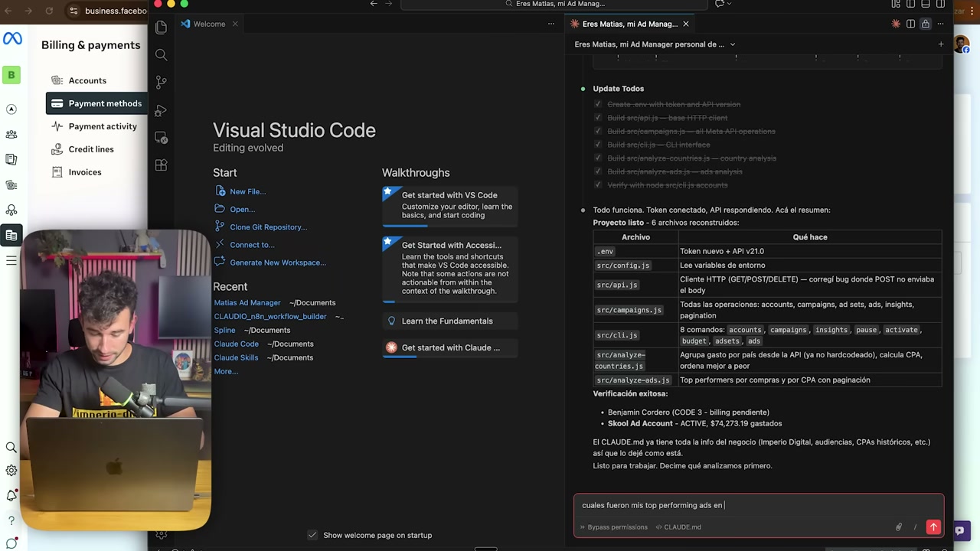Send the message with the red arrow button
Image resolution: width=980 pixels, height=551 pixels.
[933, 527]
